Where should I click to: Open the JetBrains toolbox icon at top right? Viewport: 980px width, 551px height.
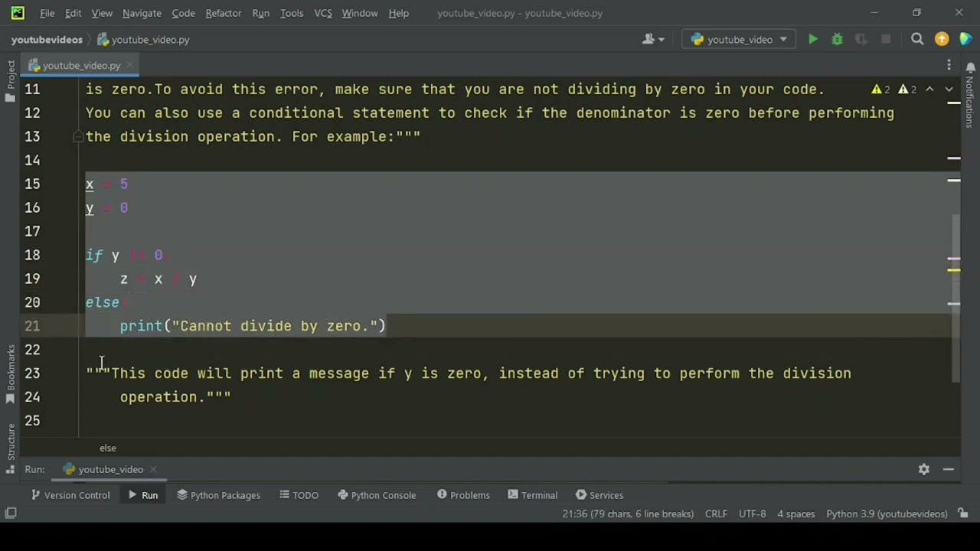pos(965,39)
